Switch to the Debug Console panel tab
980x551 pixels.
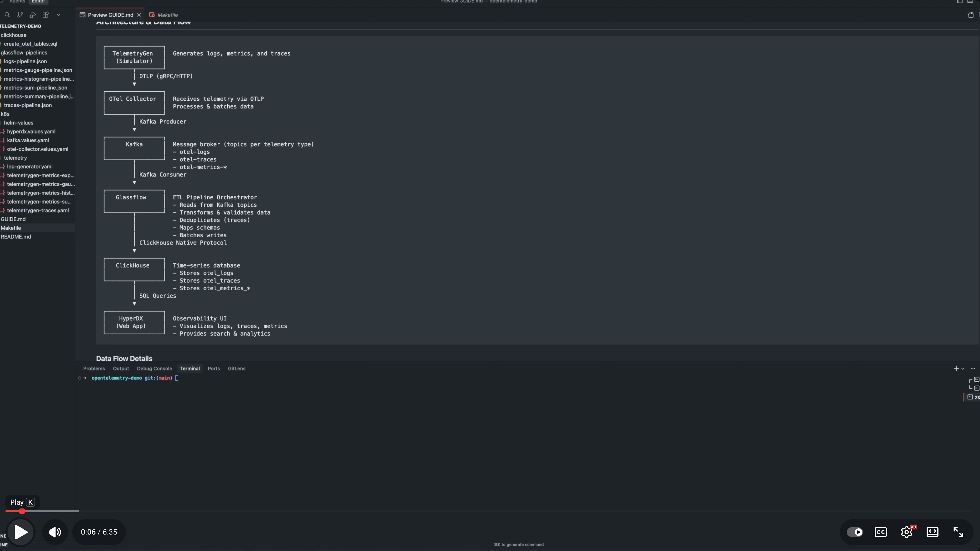(154, 369)
